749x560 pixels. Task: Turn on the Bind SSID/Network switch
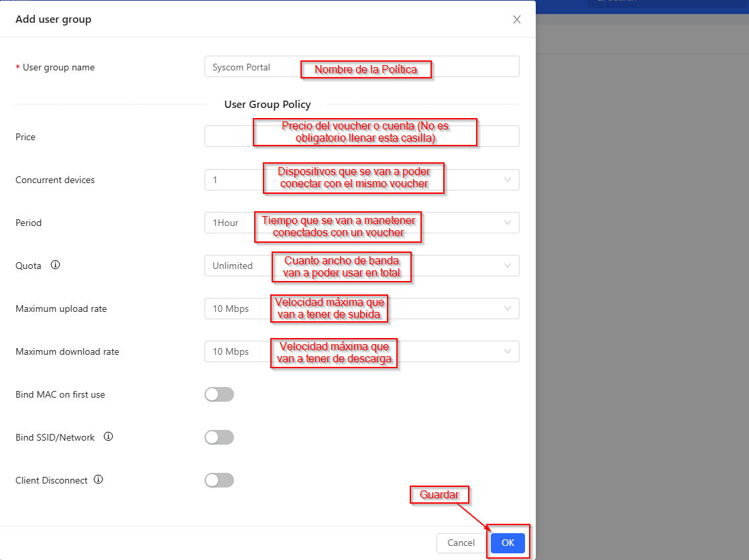coord(219,437)
